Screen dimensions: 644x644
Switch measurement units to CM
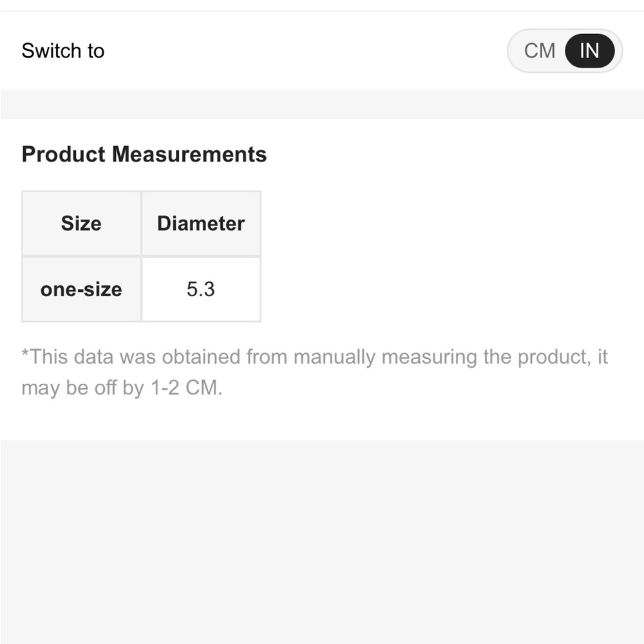[x=540, y=50]
